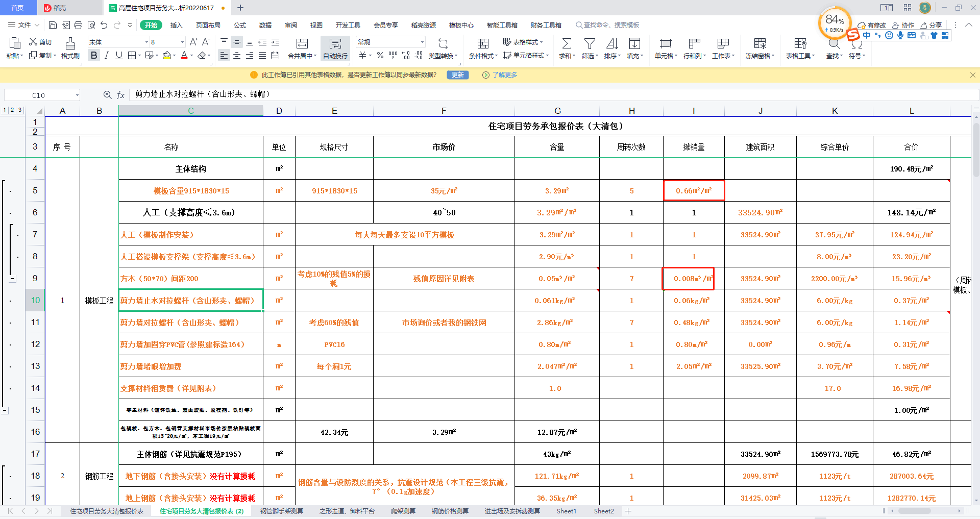Screen dimensions: 980x519
Task: Select the Format Painter 格式刷 tool
Action: 70,48
